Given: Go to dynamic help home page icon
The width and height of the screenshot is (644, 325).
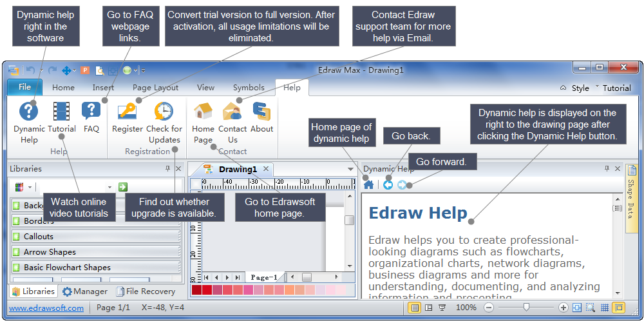Looking at the screenshot, I should tap(369, 184).
